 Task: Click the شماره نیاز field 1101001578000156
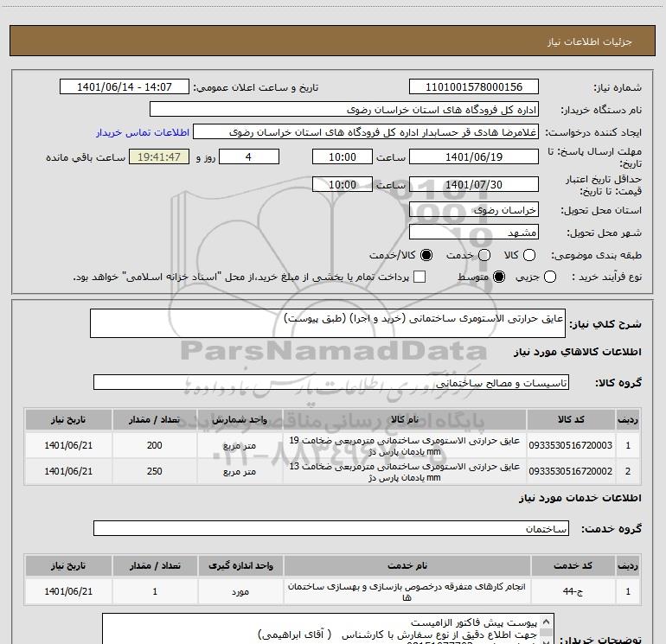474,87
